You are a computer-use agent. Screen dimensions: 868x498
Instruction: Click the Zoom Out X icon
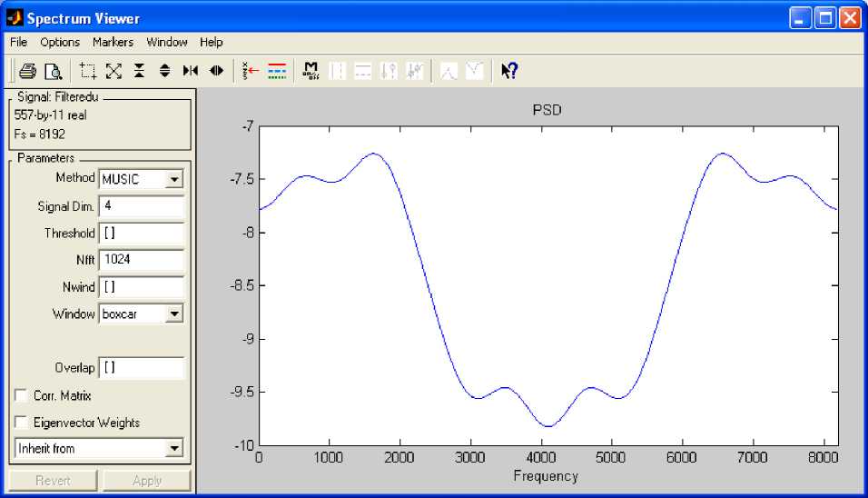(216, 71)
